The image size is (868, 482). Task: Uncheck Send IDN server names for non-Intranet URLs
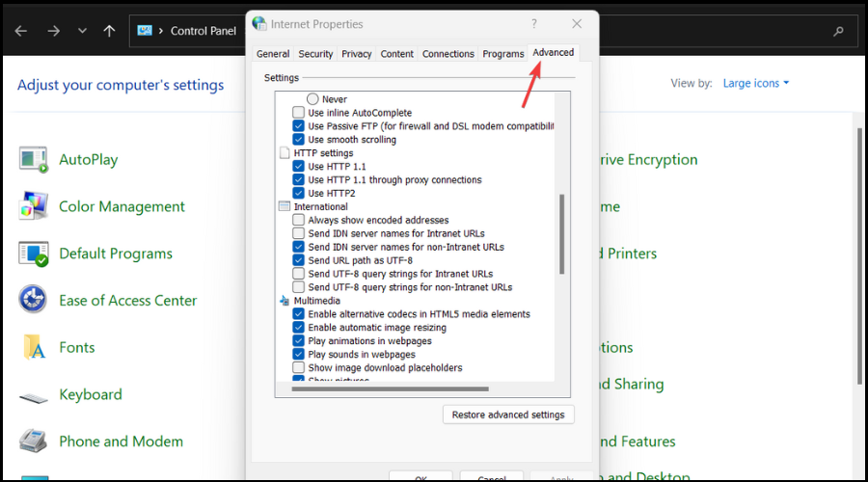point(298,247)
